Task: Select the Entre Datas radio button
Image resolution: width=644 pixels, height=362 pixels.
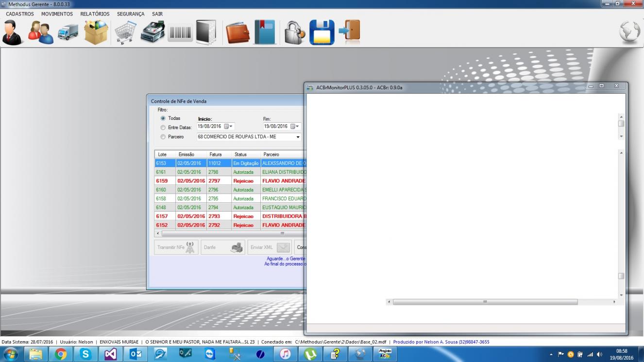Action: (163, 128)
